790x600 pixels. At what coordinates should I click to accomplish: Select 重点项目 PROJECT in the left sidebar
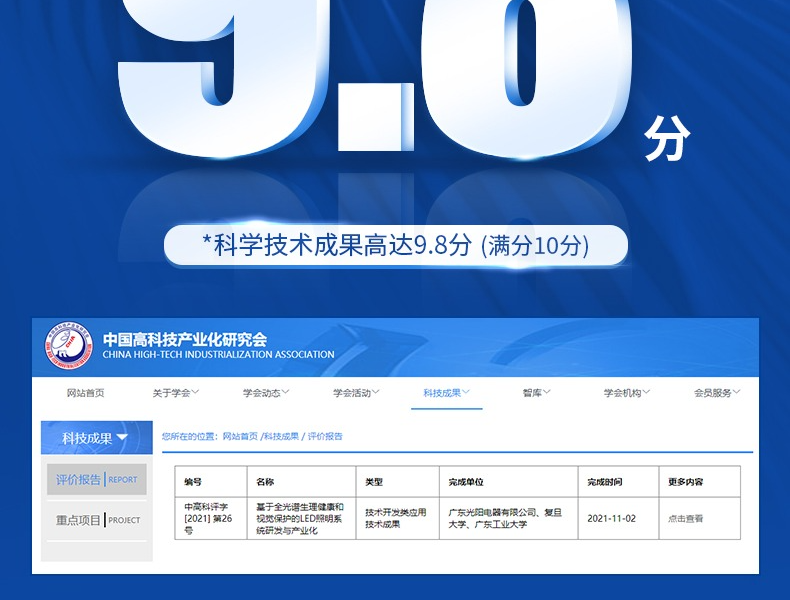[97, 520]
